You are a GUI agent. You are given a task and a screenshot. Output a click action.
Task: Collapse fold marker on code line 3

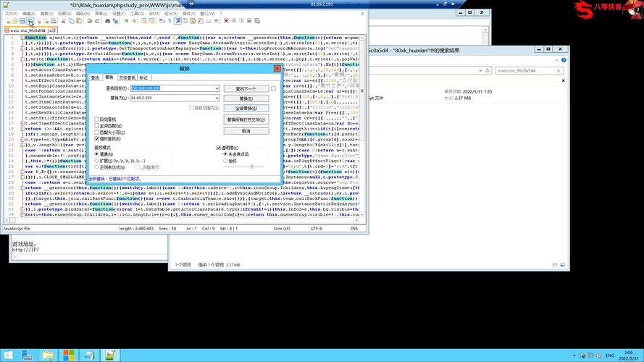click(x=22, y=49)
